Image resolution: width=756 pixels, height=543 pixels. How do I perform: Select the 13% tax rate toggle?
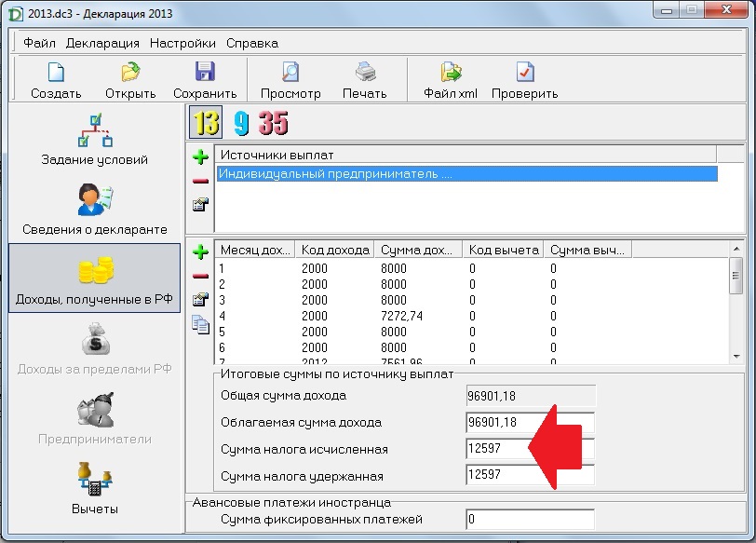[x=205, y=124]
